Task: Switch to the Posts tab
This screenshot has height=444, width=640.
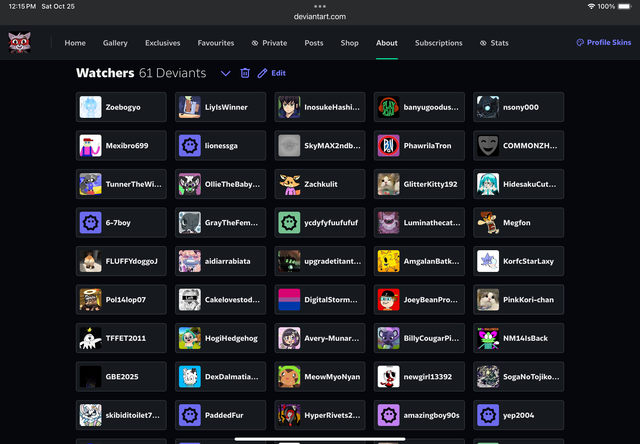Action: 314,43
